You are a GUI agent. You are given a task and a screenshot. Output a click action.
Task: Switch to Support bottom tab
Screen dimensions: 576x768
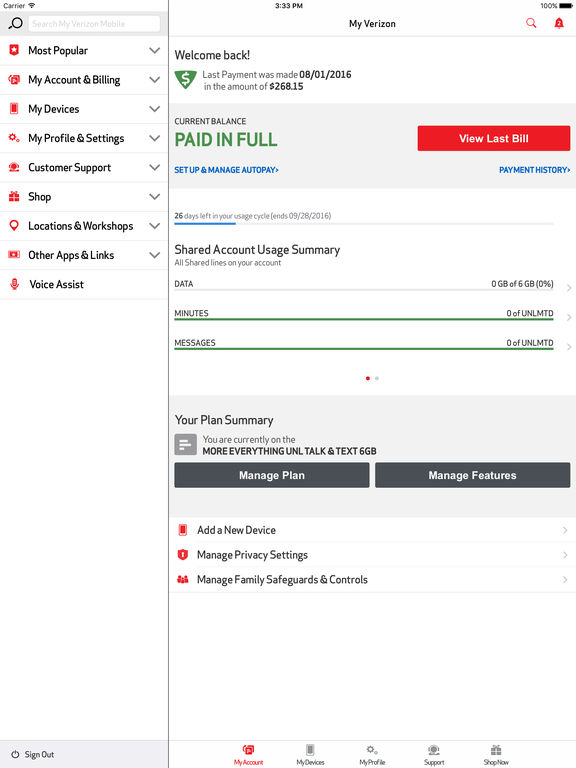pyautogui.click(x=434, y=755)
